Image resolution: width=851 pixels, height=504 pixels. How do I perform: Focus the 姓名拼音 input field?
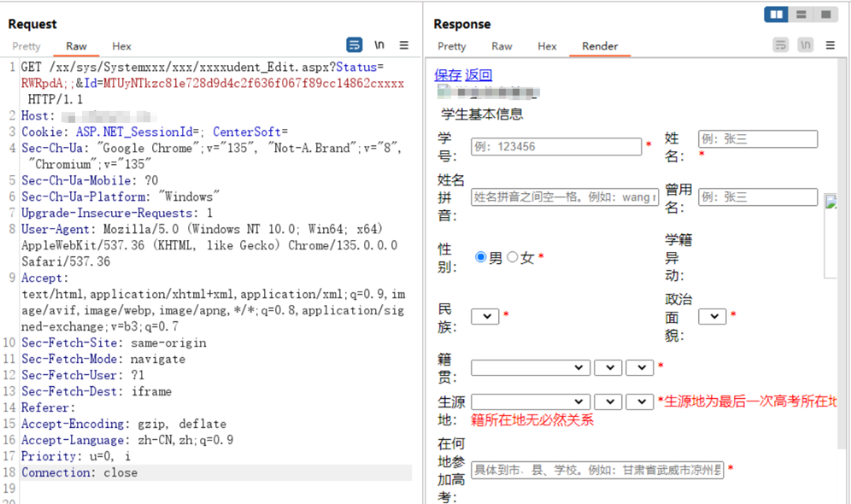pyautogui.click(x=565, y=197)
